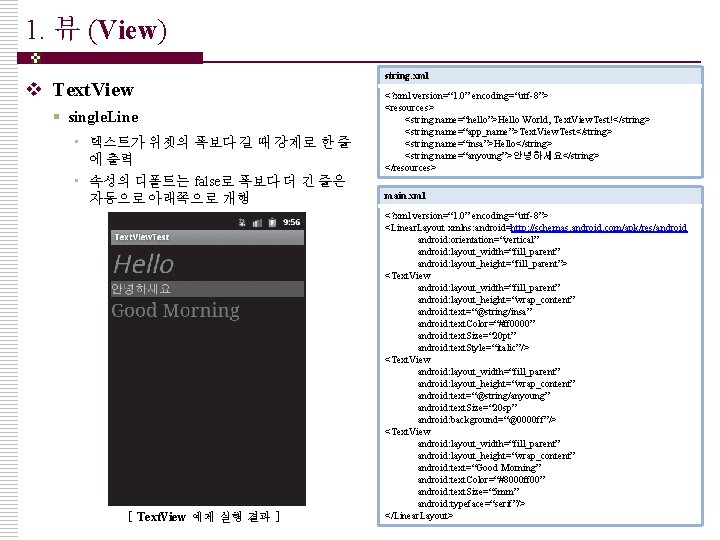This screenshot has width=720, height=540.
Task: Click the string name="insa" line
Action: point(478,144)
